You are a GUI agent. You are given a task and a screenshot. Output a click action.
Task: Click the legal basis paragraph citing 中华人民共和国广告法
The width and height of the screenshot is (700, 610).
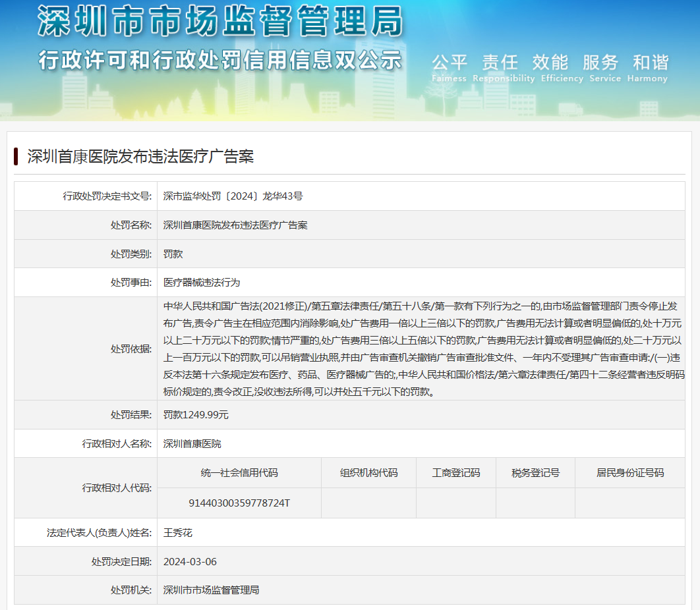[424, 349]
